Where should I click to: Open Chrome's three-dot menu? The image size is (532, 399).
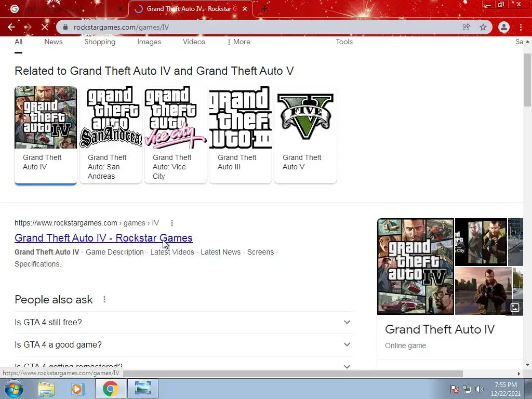click(521, 27)
